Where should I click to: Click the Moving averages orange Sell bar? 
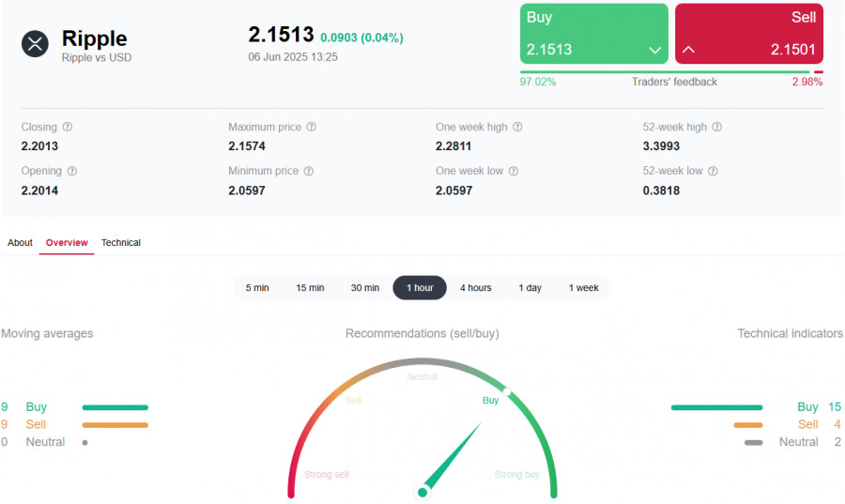click(x=115, y=425)
